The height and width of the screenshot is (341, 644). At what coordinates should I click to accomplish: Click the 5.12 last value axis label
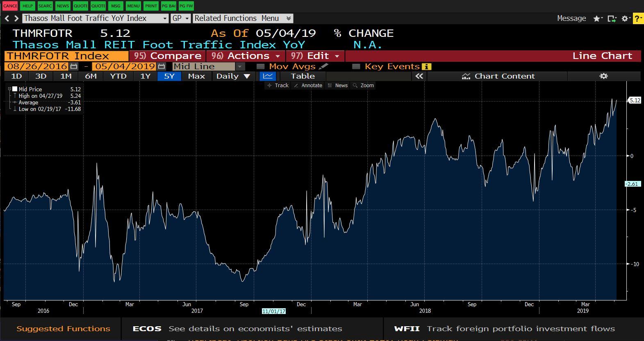634,100
